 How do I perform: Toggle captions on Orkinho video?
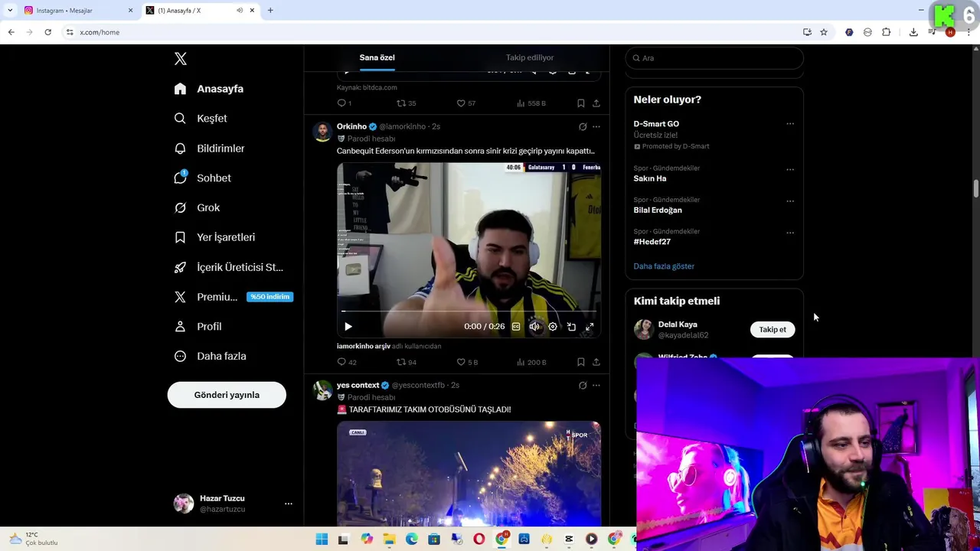coord(516,327)
